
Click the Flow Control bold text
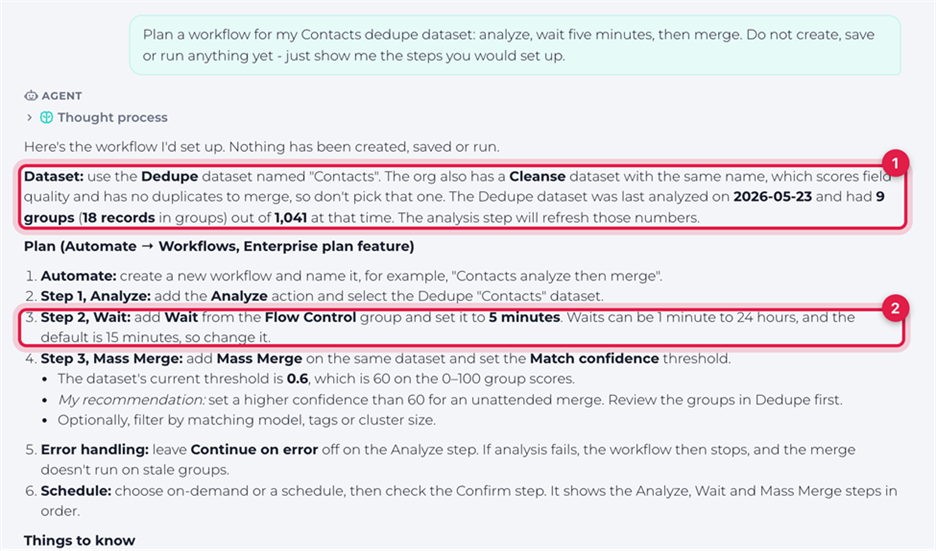coord(310,317)
